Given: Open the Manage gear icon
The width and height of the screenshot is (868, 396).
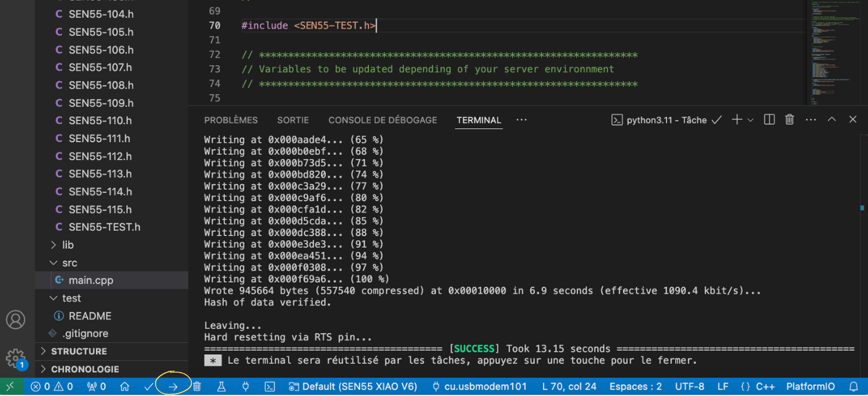Looking at the screenshot, I should 15,358.
